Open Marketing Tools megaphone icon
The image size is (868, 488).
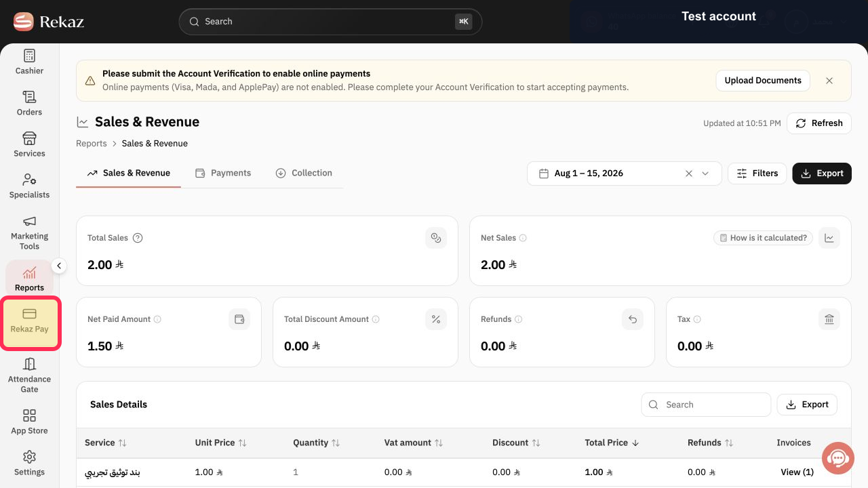tap(29, 222)
